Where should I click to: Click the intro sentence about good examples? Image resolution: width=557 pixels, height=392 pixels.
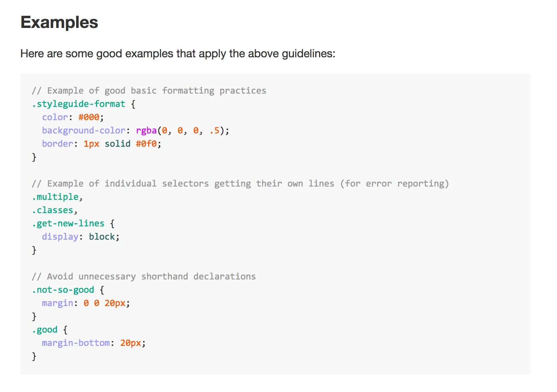[x=178, y=54]
